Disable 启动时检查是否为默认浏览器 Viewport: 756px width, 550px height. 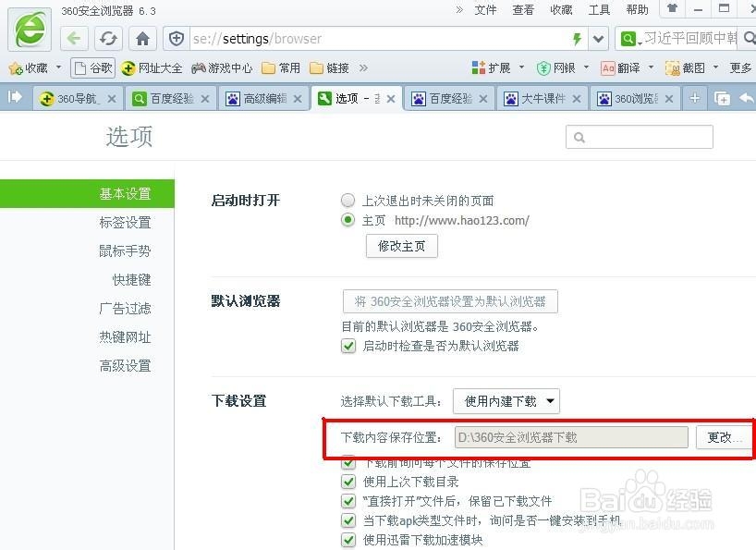click(x=348, y=347)
